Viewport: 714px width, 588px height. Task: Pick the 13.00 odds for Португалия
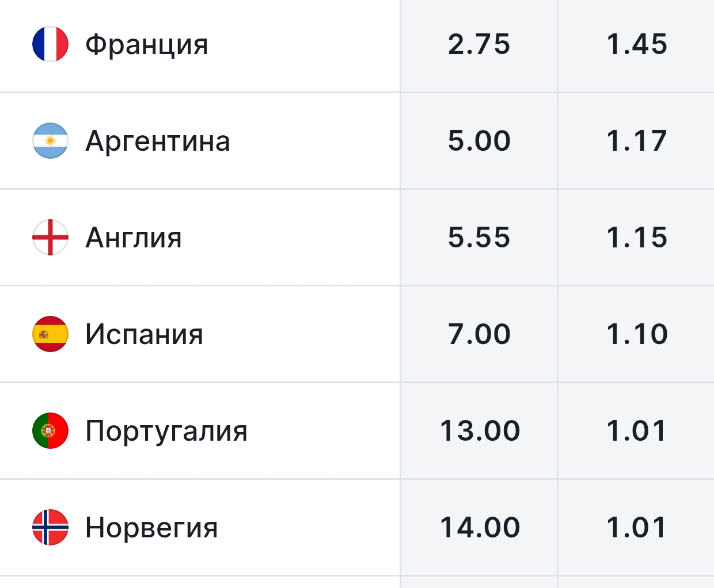point(479,431)
